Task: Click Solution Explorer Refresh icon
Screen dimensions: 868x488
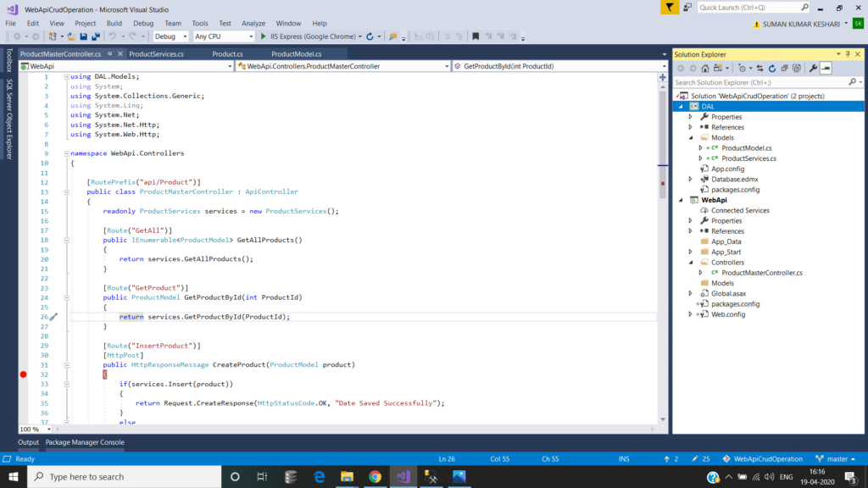Action: pos(772,68)
